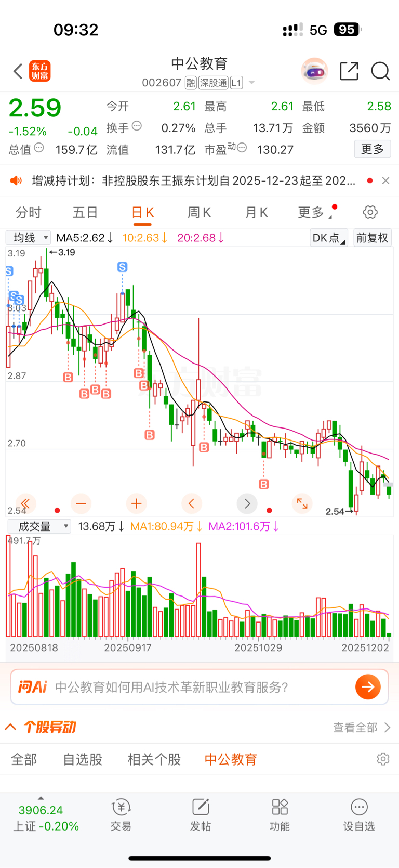Image resolution: width=399 pixels, height=868 pixels.
Task: Zoom in chart with plus button
Action: [x=137, y=503]
